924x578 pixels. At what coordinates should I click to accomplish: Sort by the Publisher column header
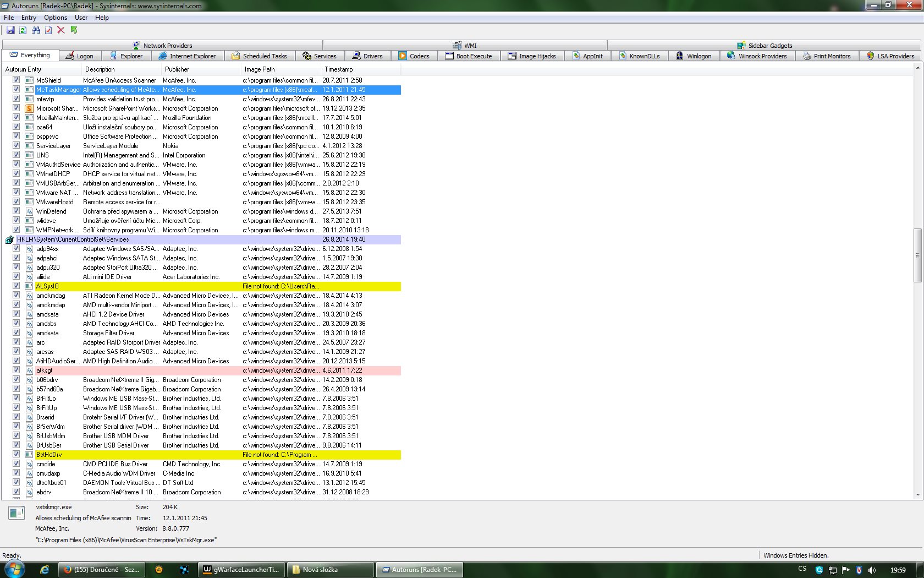click(201, 69)
